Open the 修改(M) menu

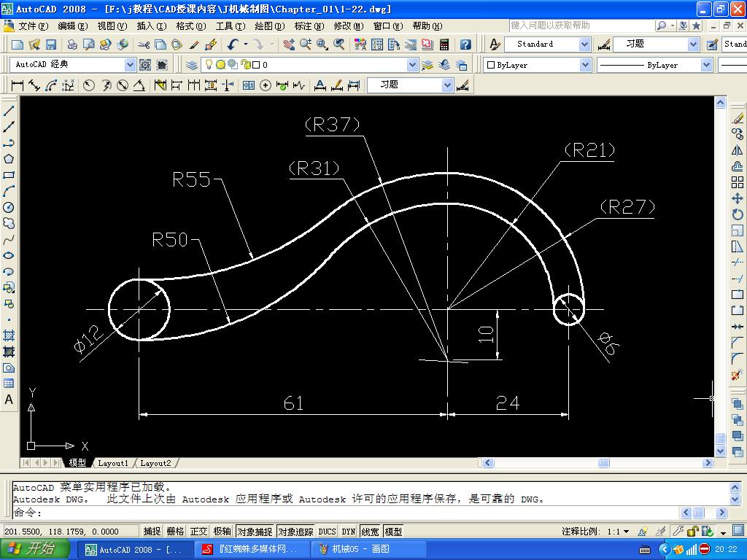coord(348,26)
